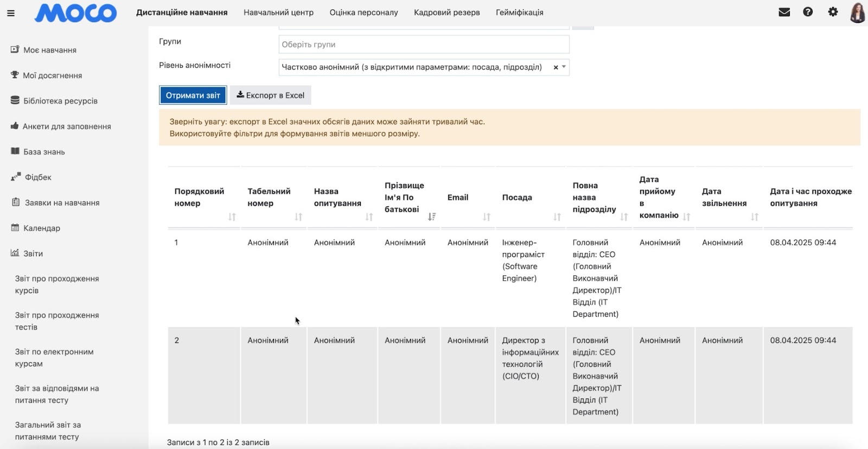Viewport: 868px width, 449px height.
Task: Sort by Порядковий номер column arrows
Action: click(x=232, y=217)
